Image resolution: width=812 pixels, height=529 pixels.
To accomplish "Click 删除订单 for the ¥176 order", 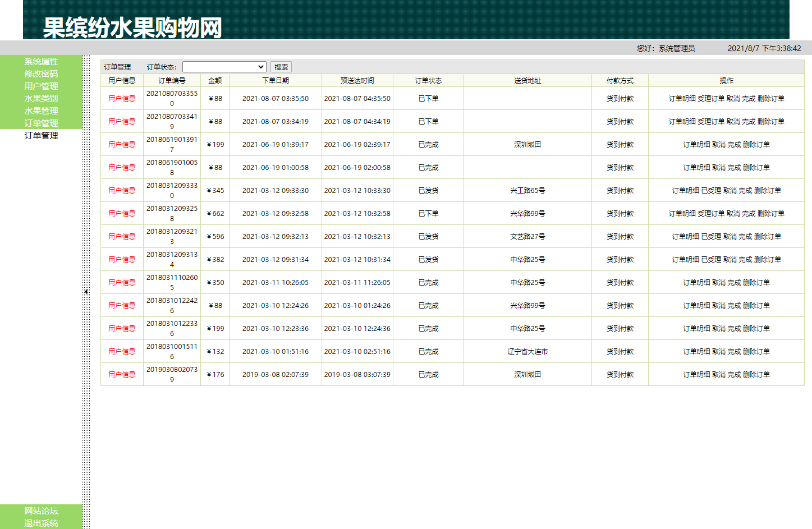I will click(x=756, y=375).
